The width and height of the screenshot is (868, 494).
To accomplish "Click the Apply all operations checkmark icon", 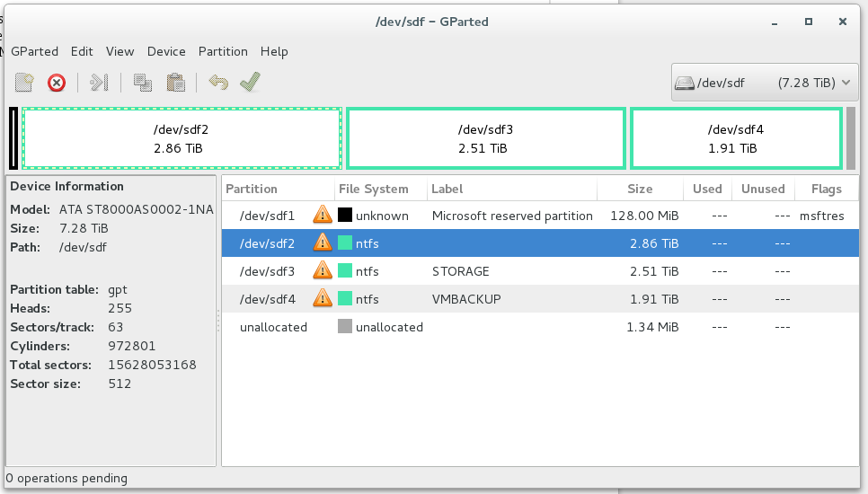I will [x=250, y=82].
